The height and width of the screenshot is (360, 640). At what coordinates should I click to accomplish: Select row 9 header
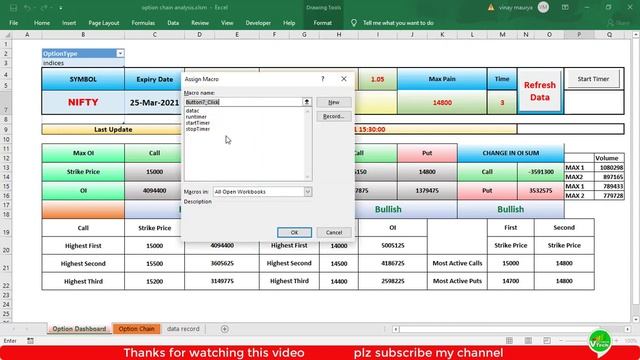6,129
